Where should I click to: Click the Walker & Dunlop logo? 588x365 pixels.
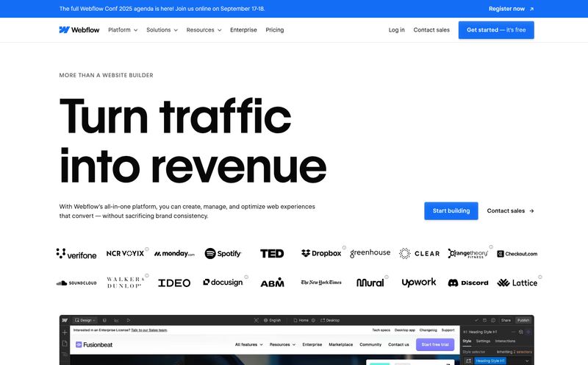pyautogui.click(x=125, y=283)
